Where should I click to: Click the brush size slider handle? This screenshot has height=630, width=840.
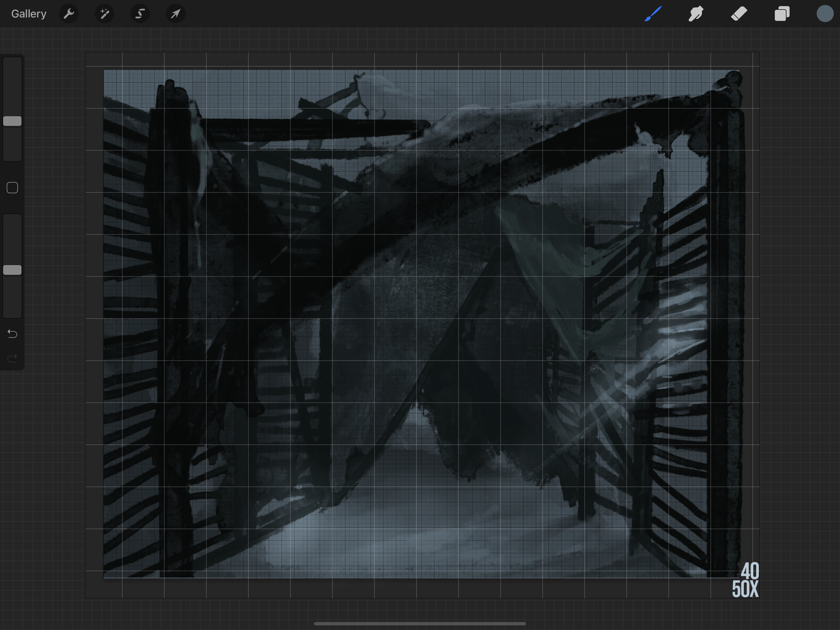(x=12, y=121)
